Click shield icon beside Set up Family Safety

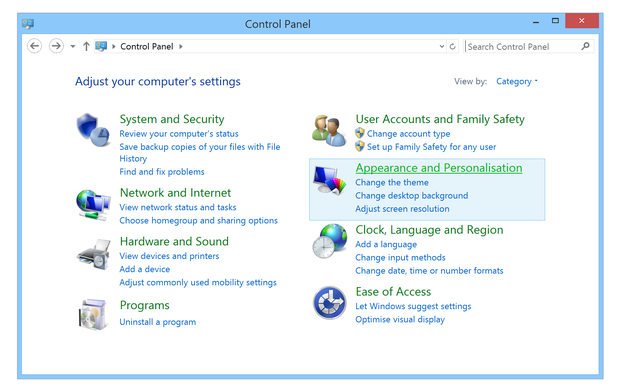(x=360, y=146)
